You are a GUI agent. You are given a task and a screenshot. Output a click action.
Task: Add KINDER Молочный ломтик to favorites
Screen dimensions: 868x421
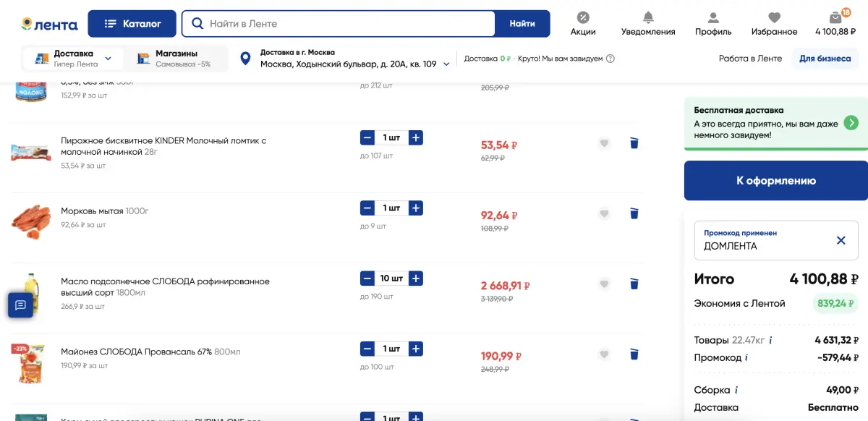point(605,143)
